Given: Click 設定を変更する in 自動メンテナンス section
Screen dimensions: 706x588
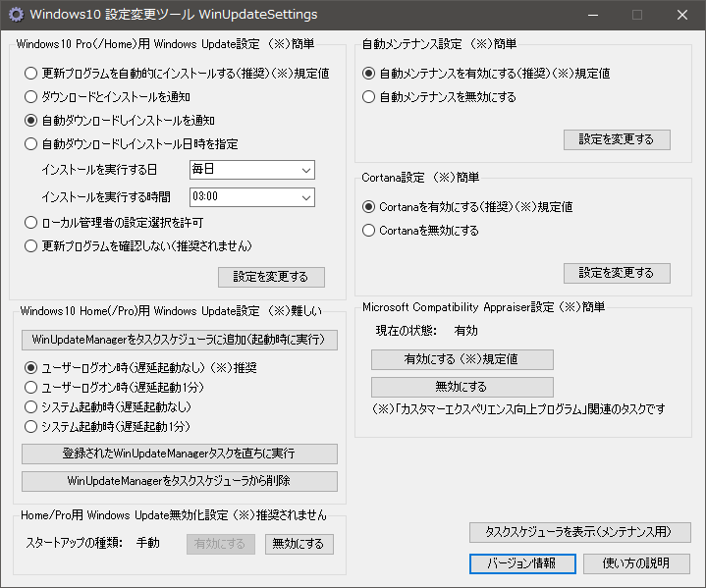Looking at the screenshot, I should (x=617, y=139).
